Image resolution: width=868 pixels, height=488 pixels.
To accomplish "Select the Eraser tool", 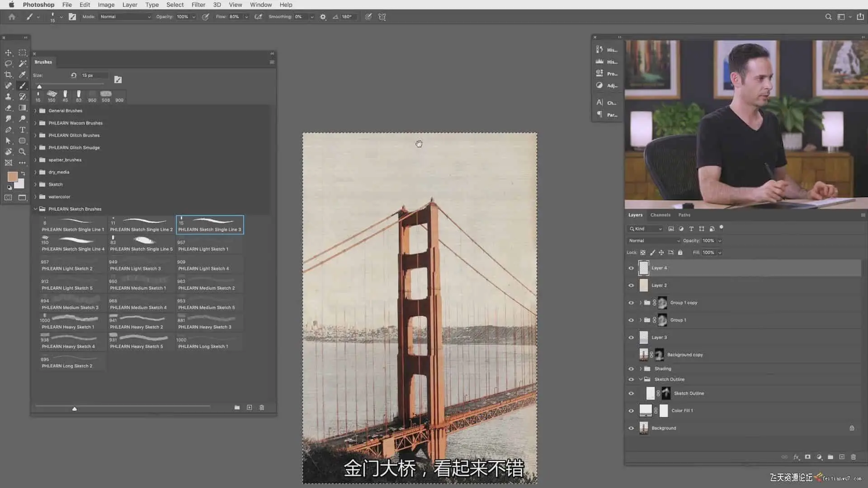I will click(x=8, y=108).
